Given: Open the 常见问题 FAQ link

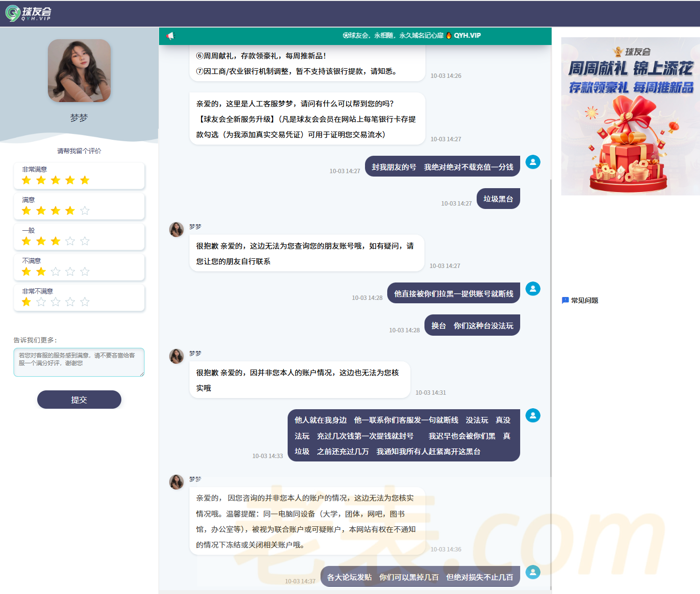Looking at the screenshot, I should pos(584,300).
